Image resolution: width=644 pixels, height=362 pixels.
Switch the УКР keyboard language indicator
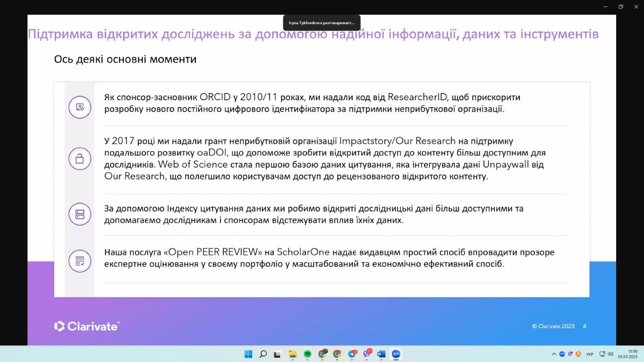click(590, 354)
